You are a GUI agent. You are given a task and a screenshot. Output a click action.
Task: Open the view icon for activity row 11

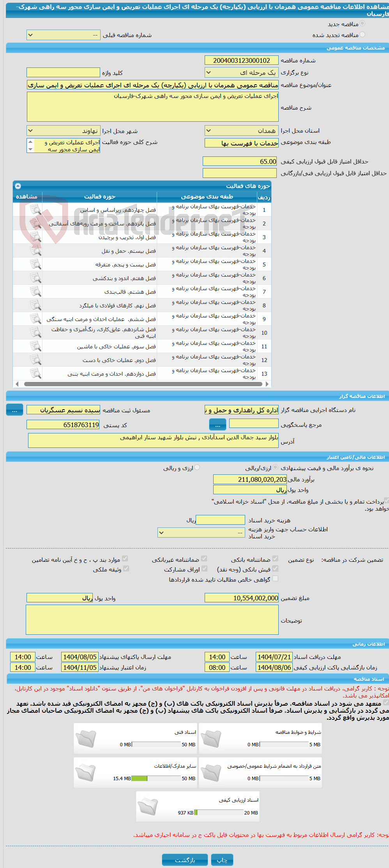35,346
